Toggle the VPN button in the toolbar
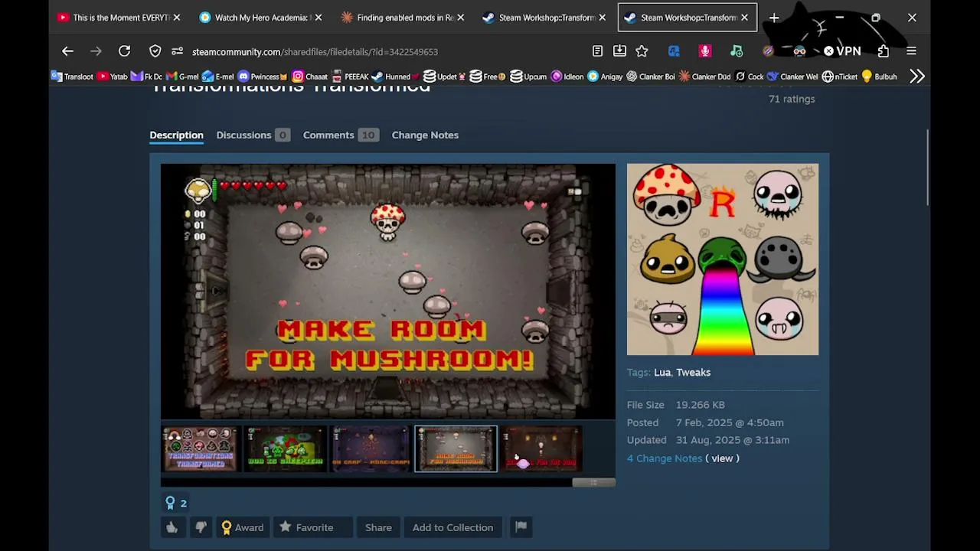Screen dimensions: 980x551 [842, 51]
